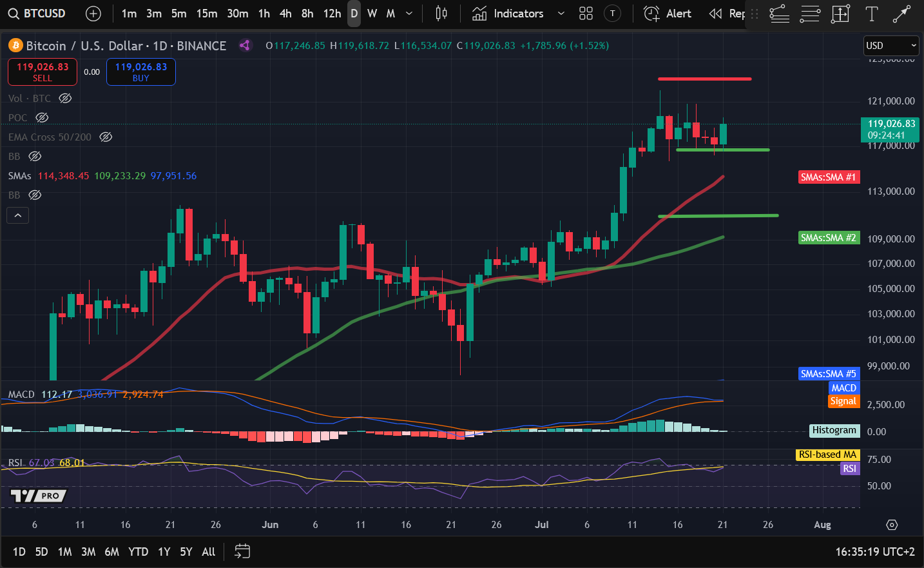The width and height of the screenshot is (924, 568).
Task: Click the orange Signal scale label
Action: point(843,401)
